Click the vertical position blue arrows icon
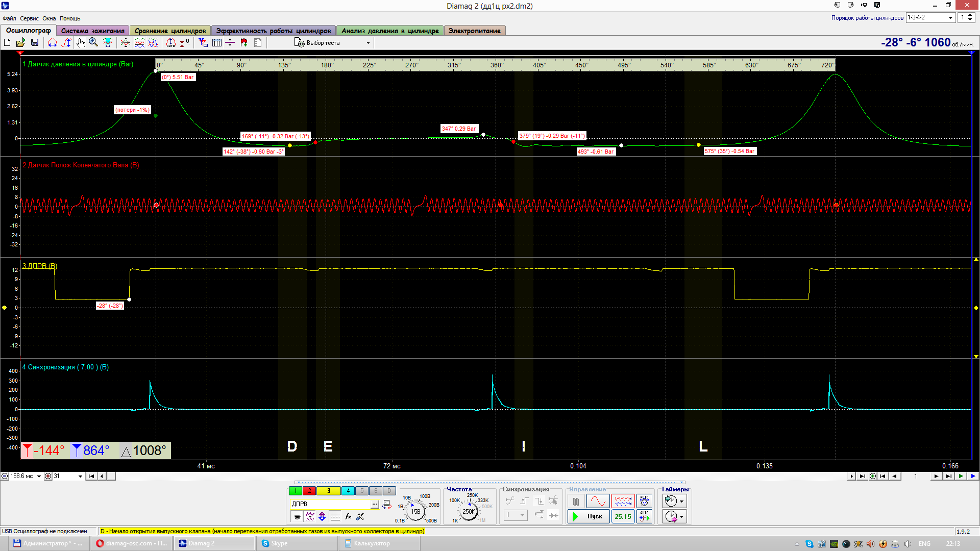The height and width of the screenshot is (551, 980). [322, 516]
